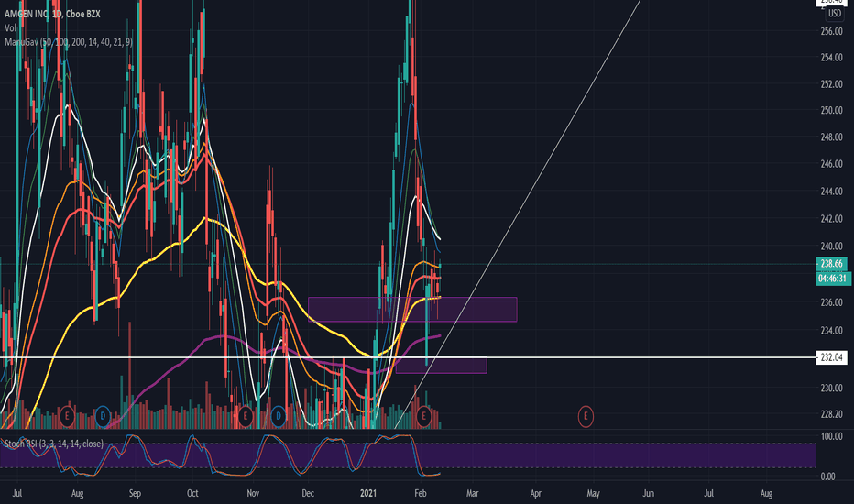Open the earnings E marker near November
The image size is (854, 504).
(x=245, y=417)
